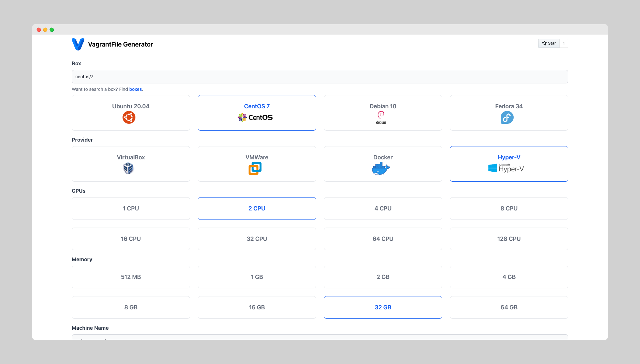Select the 32 GB memory option
The height and width of the screenshot is (364, 640).
(x=383, y=307)
